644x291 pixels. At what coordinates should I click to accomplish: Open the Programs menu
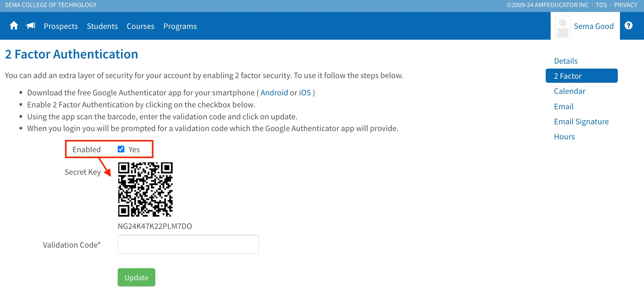(180, 26)
